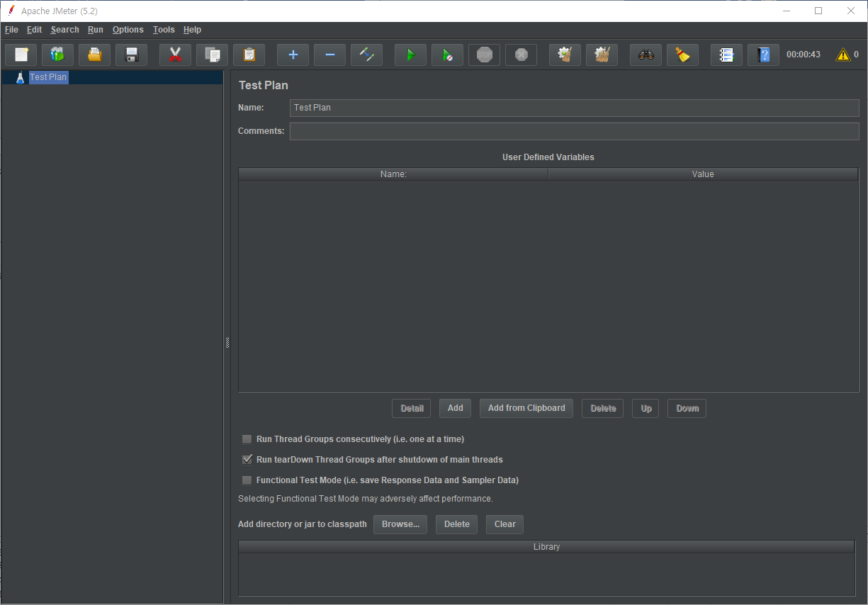The height and width of the screenshot is (605, 868).
Task: Open the Help menu
Action: (x=192, y=30)
